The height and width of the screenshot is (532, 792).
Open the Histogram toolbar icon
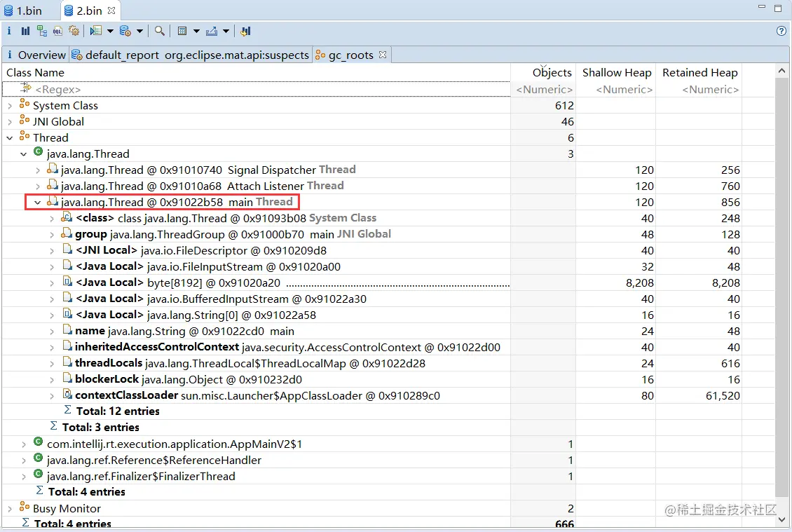[25, 31]
